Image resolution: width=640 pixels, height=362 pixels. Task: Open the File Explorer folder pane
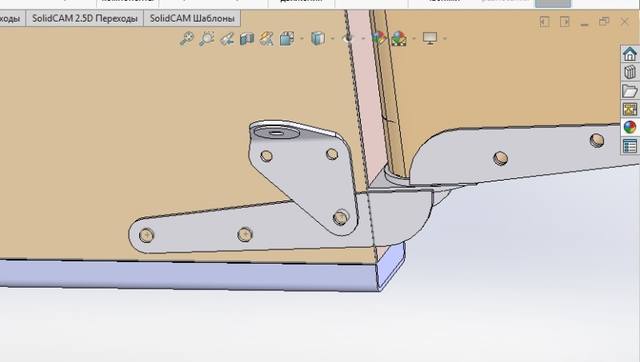(630, 91)
